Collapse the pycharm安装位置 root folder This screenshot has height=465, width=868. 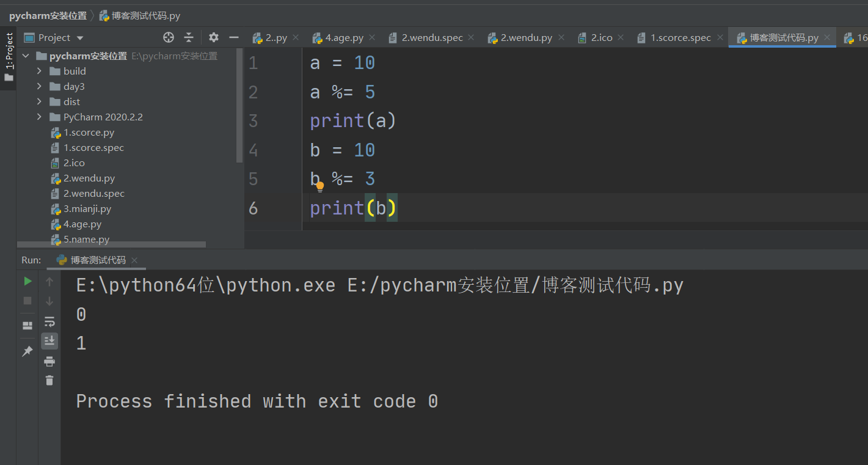26,56
